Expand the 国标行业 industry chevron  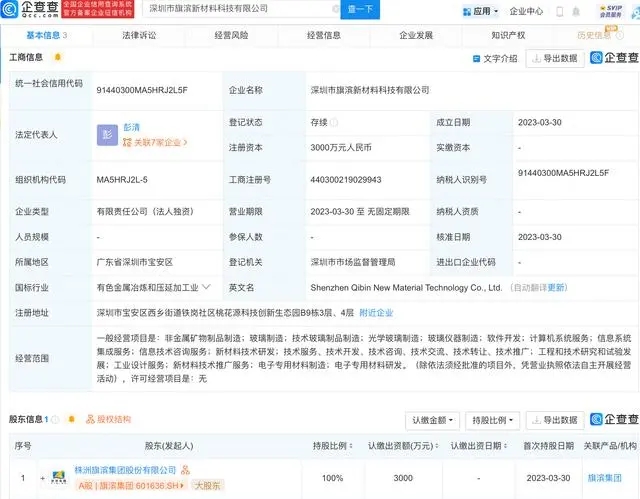click(x=206, y=287)
